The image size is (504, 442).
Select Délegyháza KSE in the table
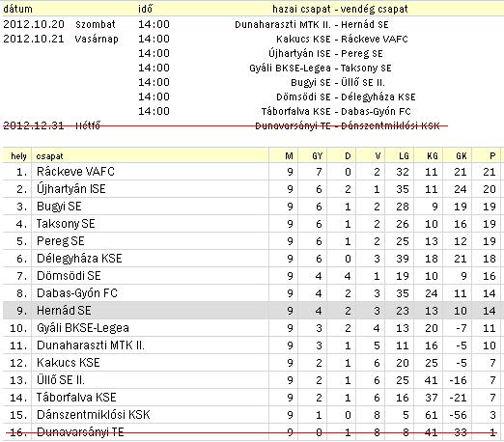click(x=79, y=259)
